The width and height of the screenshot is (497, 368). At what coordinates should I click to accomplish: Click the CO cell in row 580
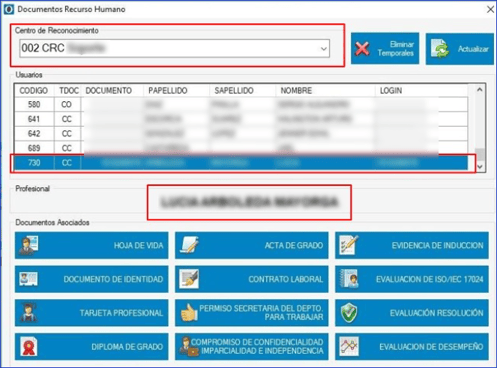67,105
